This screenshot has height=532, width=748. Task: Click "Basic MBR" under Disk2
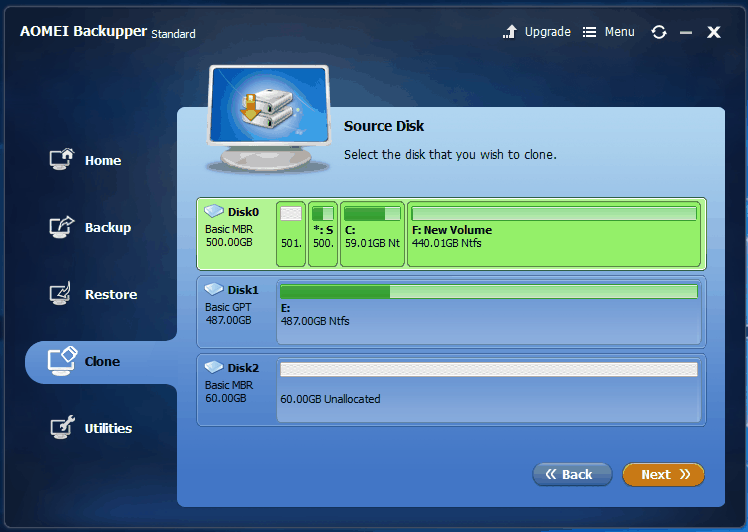tap(229, 385)
